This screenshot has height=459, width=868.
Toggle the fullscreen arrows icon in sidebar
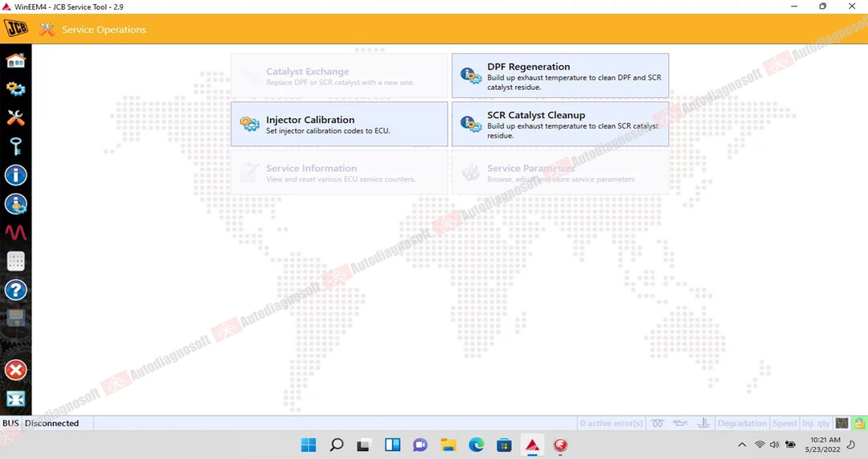pyautogui.click(x=15, y=399)
